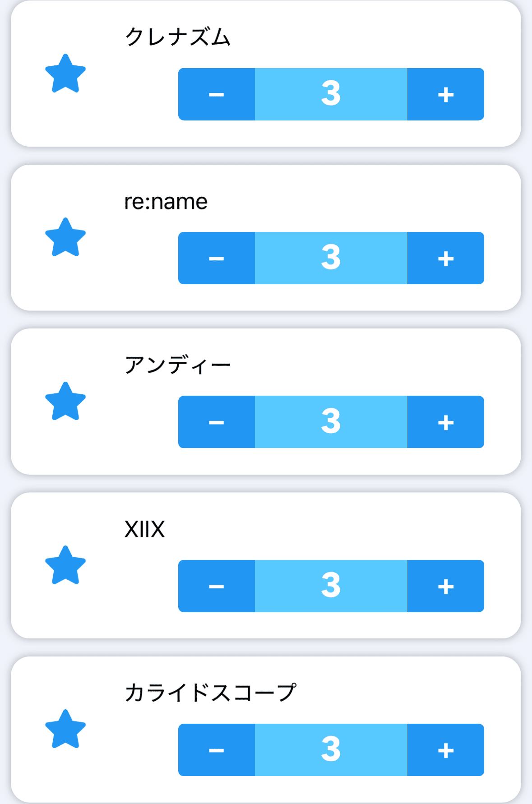Increase the re:name count
Image resolution: width=532 pixels, height=804 pixels.
445,258
